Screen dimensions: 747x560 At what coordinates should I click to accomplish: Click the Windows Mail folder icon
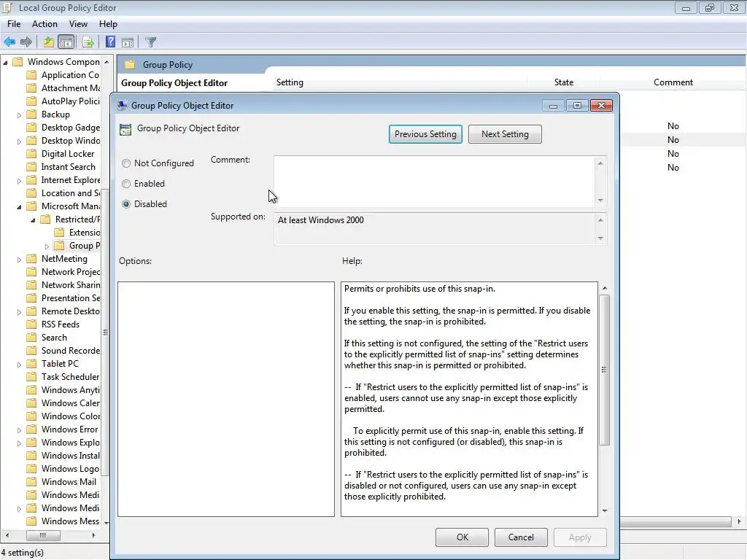(31, 482)
